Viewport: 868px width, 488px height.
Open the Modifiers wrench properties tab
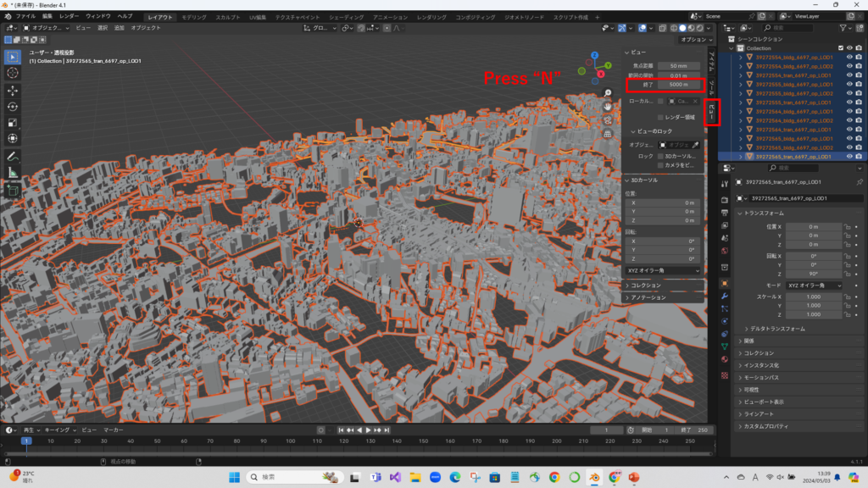tap(724, 296)
